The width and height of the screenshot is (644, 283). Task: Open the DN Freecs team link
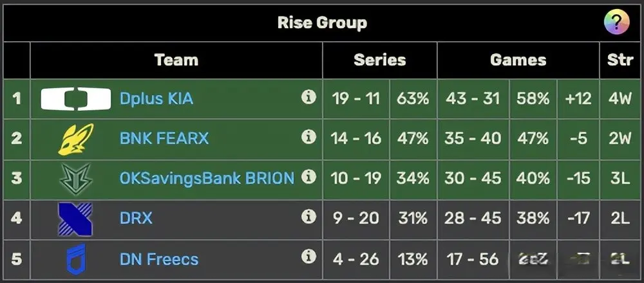(159, 259)
